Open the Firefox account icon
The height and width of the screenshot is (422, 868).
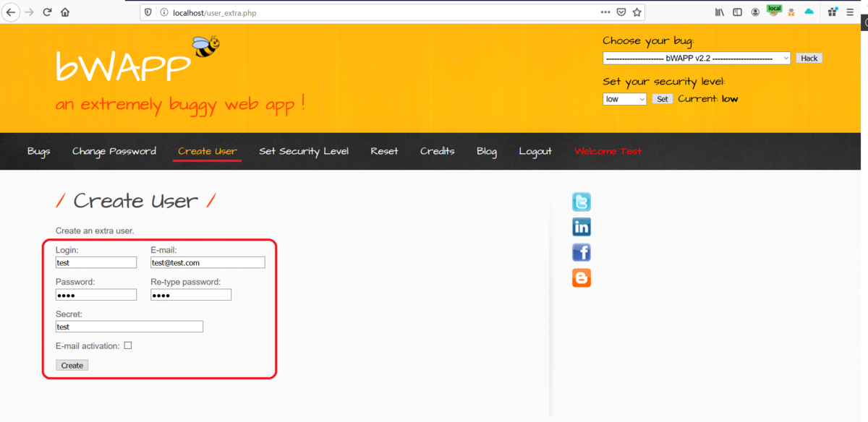coord(756,12)
